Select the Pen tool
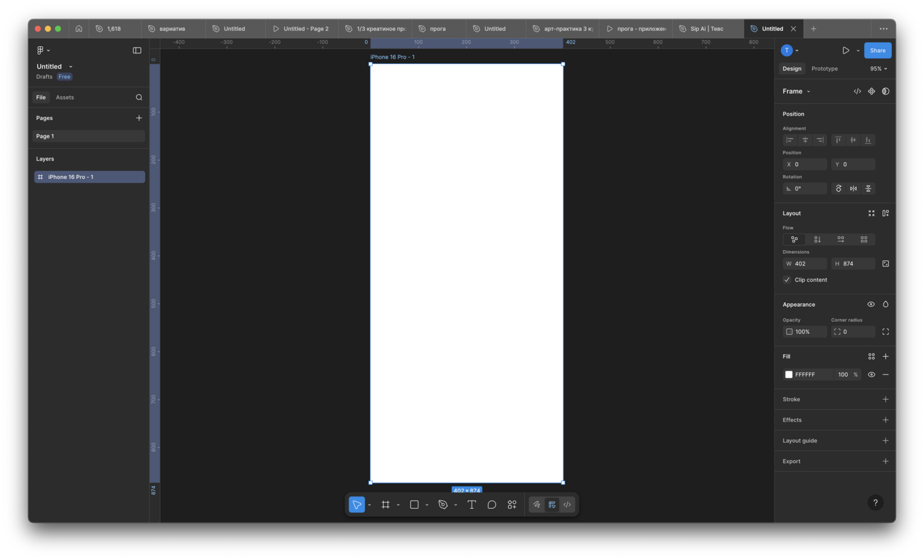Screen dimensions: 924x560 point(443,505)
